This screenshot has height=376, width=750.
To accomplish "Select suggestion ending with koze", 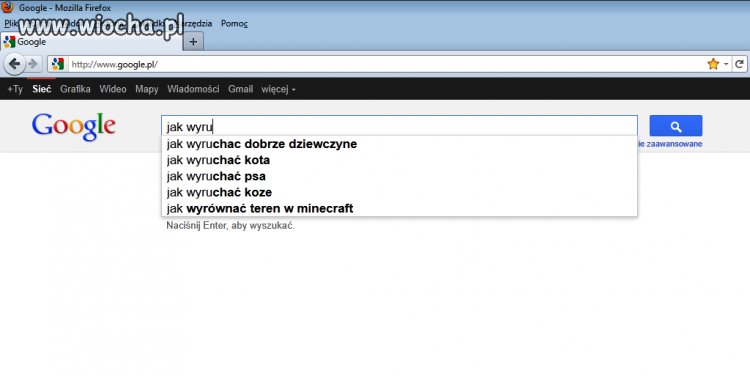I will [x=399, y=192].
